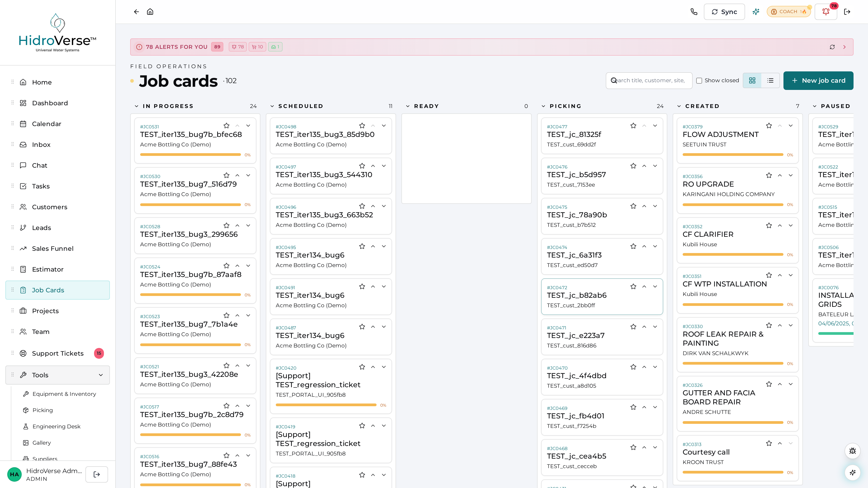This screenshot has height=488, width=868.
Task: Open Calendar from the sidebar
Action: coord(58,124)
